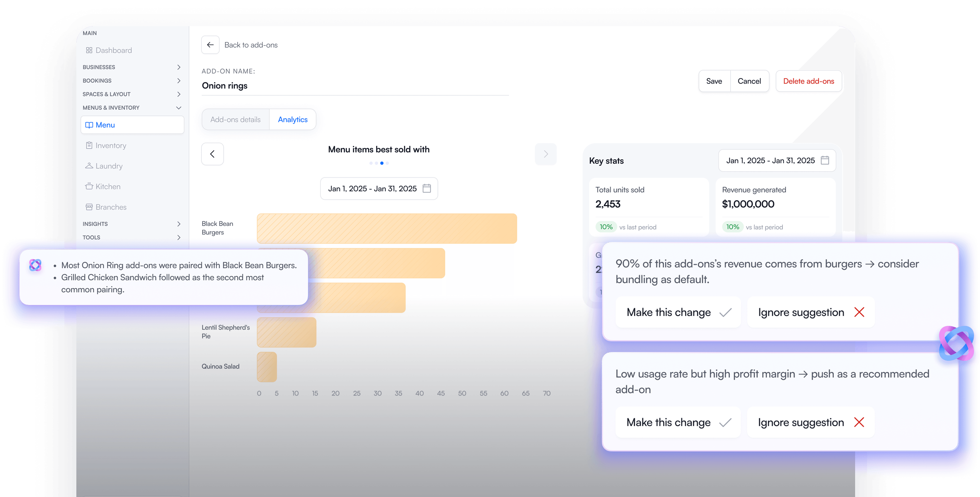Open Branches store icon

89,207
